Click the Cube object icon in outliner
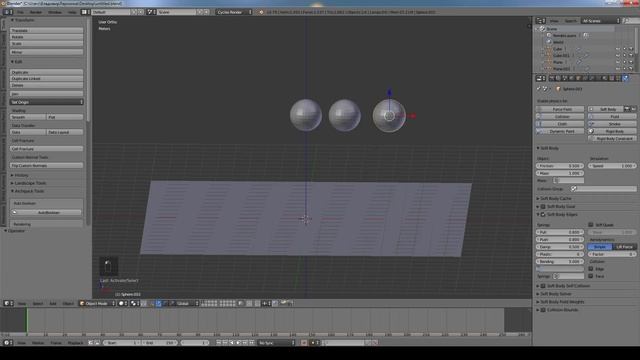The image size is (640, 360). pyautogui.click(x=549, y=49)
